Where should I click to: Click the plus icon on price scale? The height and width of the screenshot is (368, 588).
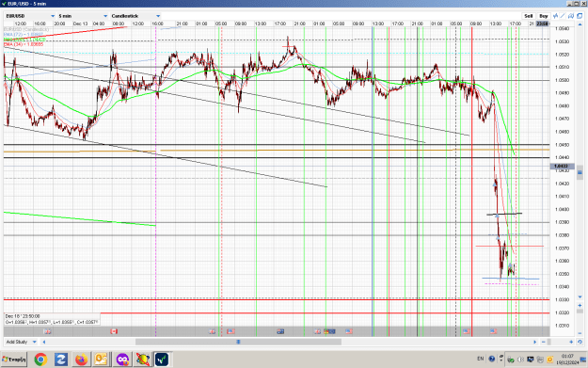pos(580,306)
